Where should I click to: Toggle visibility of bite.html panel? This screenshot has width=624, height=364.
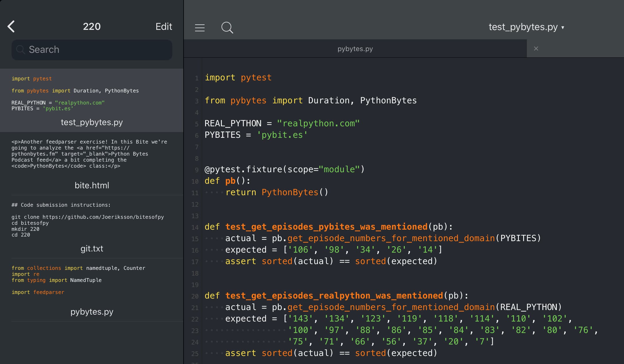[x=91, y=185]
